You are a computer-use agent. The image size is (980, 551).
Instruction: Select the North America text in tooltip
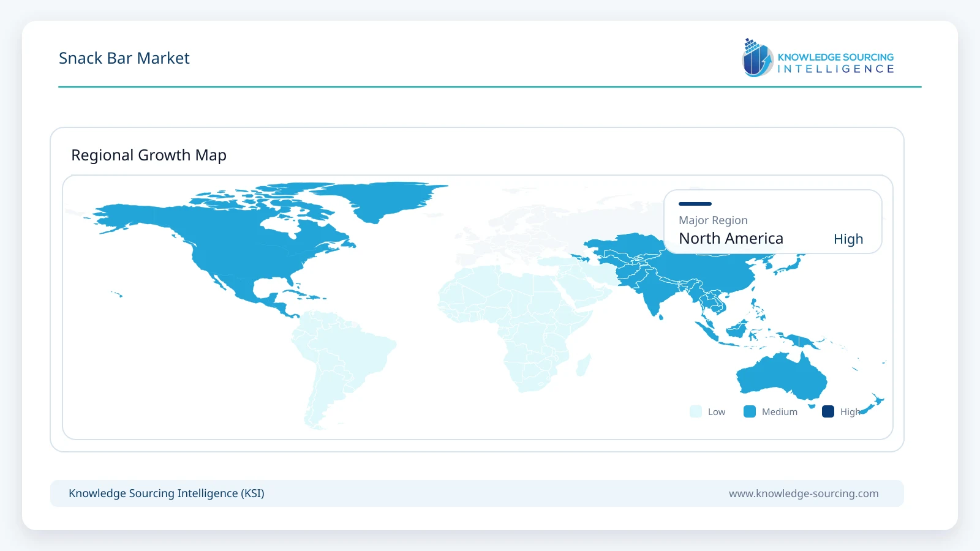pyautogui.click(x=731, y=238)
